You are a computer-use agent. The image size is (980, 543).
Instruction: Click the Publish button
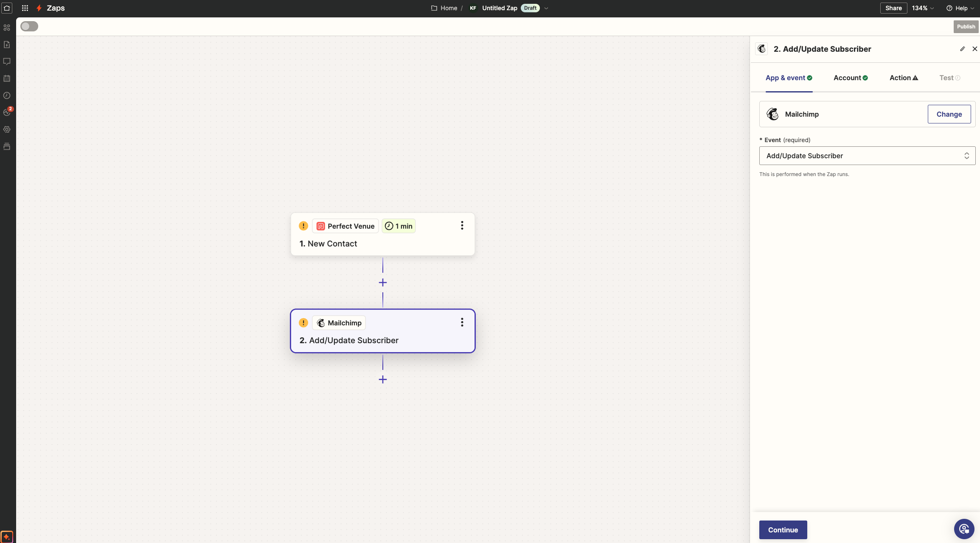pos(966,26)
